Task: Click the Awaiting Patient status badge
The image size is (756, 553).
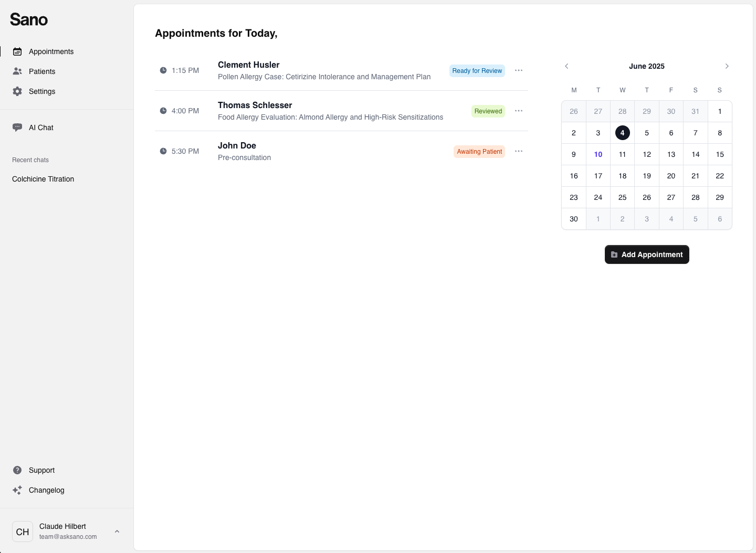Action: click(479, 152)
